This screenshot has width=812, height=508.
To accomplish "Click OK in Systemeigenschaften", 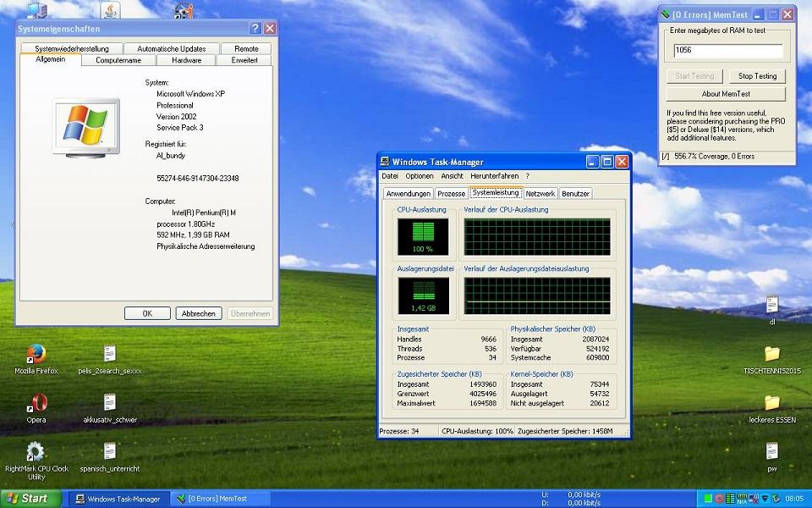I will point(147,313).
